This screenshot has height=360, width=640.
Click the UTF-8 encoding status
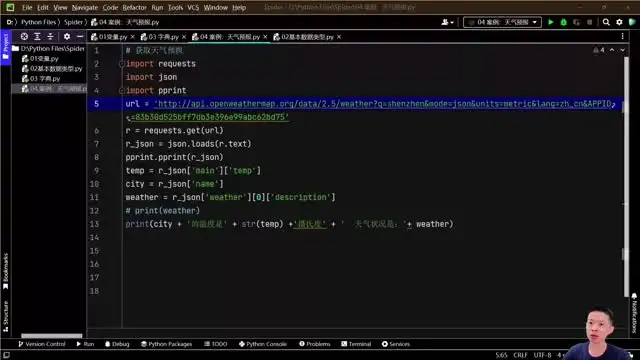click(x=542, y=355)
